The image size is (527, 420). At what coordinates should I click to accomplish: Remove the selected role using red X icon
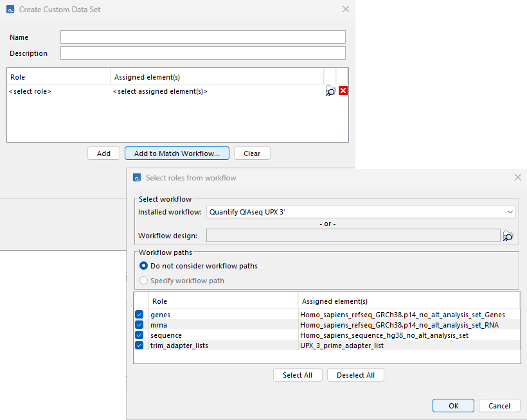pyautogui.click(x=343, y=91)
